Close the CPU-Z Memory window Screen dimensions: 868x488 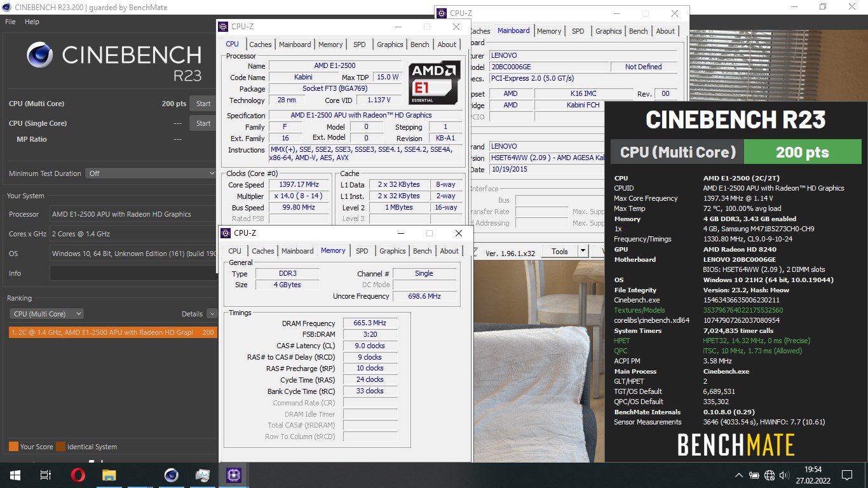point(459,233)
